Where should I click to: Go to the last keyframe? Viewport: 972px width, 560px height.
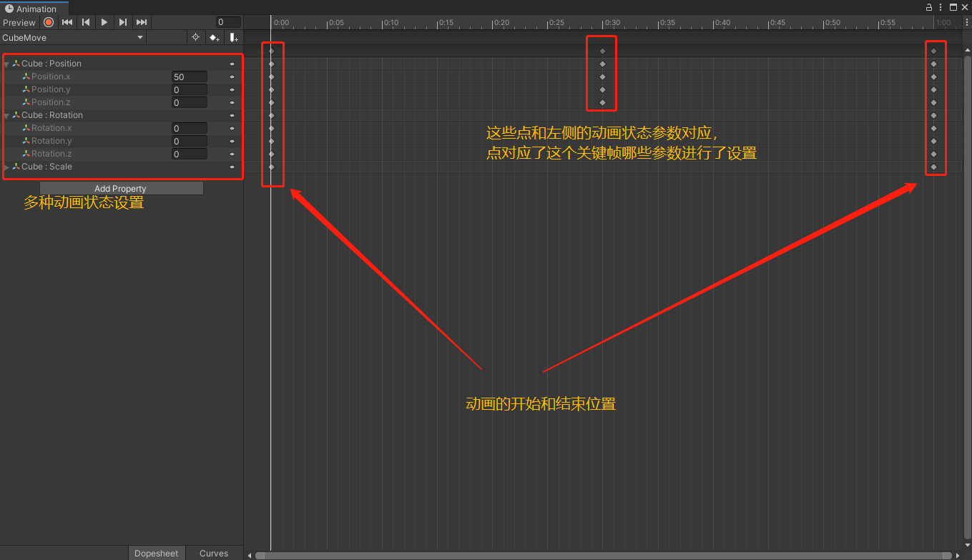[142, 22]
